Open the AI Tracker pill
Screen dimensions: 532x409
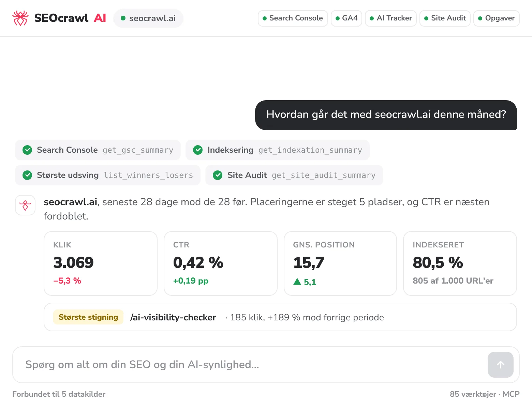coord(391,18)
